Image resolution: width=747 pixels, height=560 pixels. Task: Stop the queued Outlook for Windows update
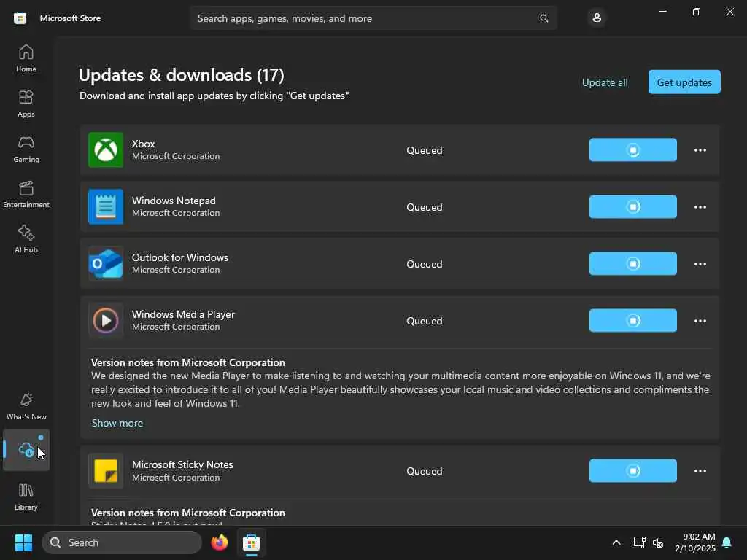point(632,264)
